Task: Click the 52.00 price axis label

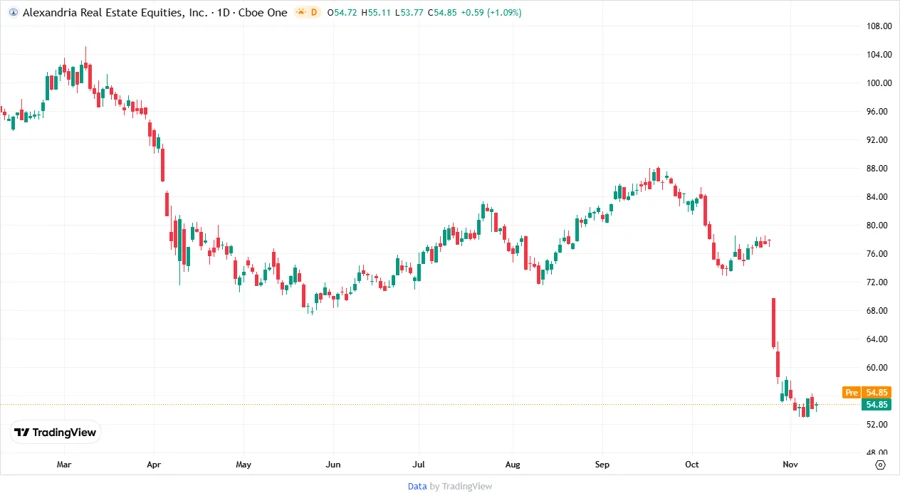Action: 879,425
